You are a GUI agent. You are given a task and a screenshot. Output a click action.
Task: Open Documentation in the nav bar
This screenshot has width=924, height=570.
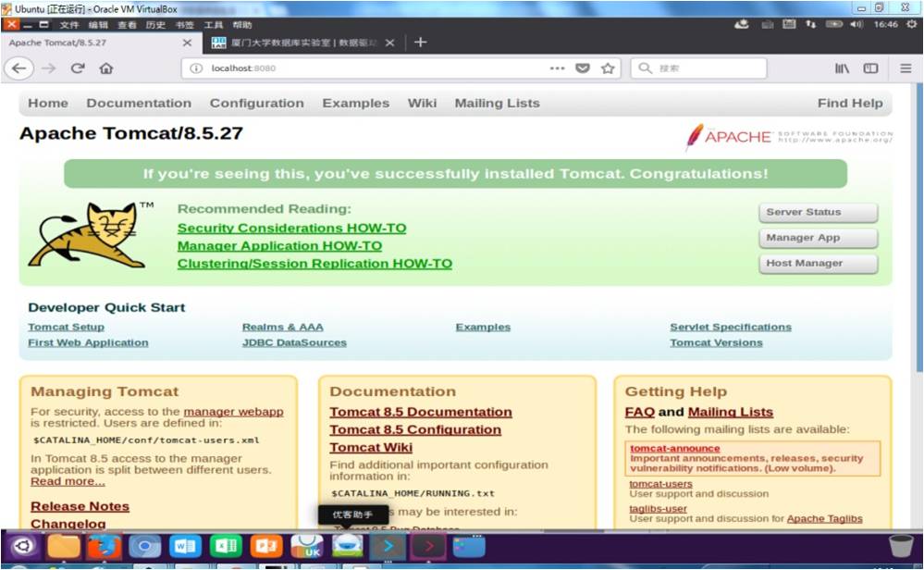139,103
